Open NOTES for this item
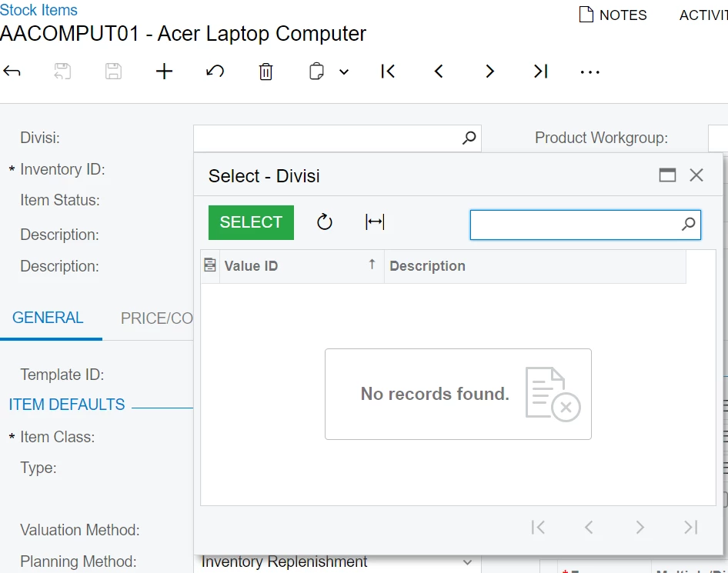Viewport: 728px width, 573px height. 613,15
